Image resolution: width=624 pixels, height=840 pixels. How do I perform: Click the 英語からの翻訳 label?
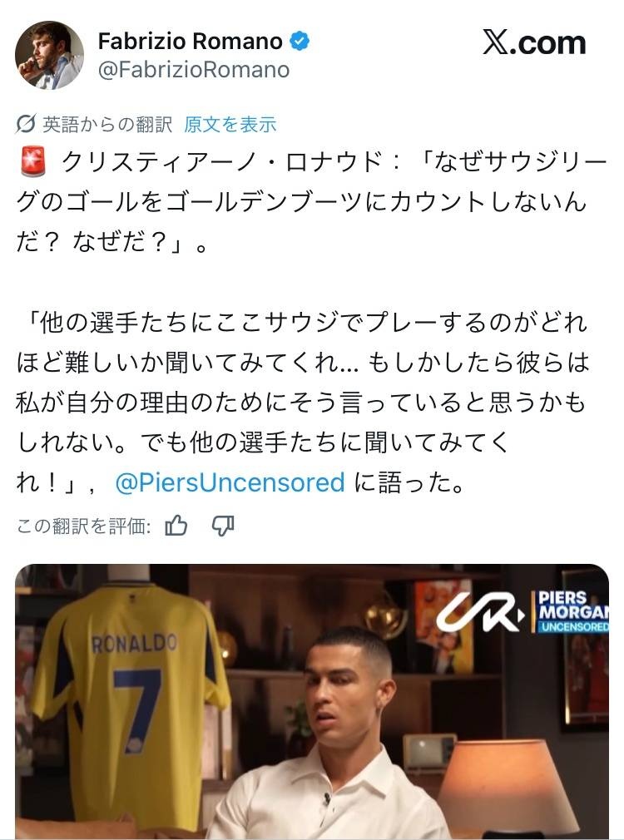107,124
